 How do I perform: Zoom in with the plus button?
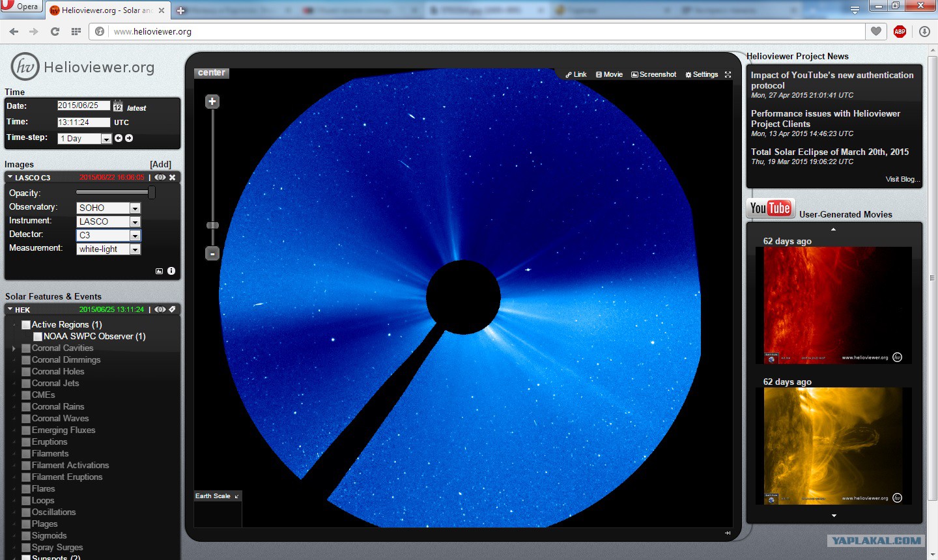click(212, 102)
